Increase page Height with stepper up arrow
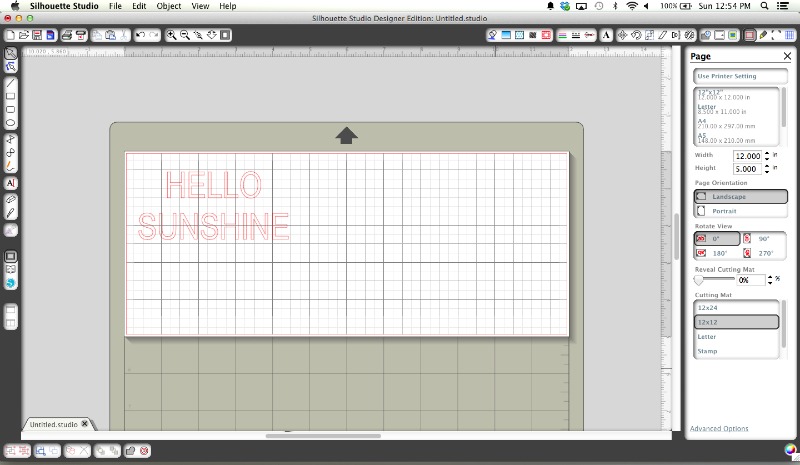 pyautogui.click(x=767, y=166)
